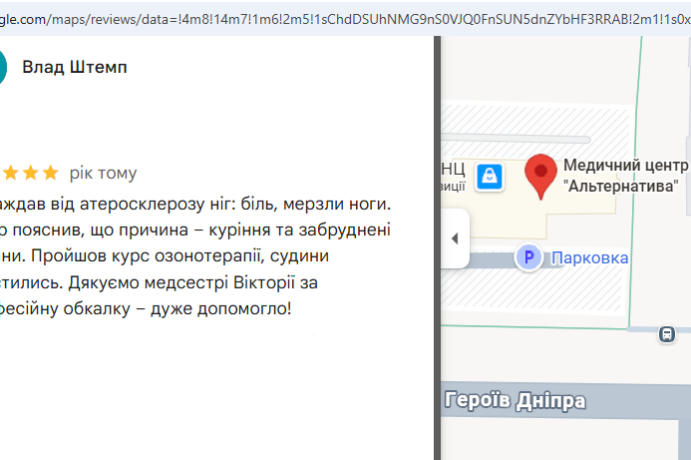Focus the browser address bar URL
The height and width of the screenshot is (460, 691).
(346, 19)
